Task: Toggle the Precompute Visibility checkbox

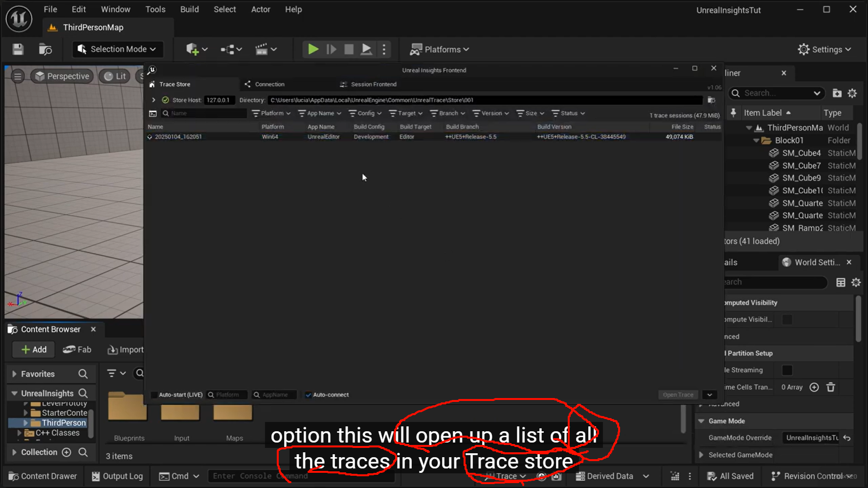Action: tap(787, 320)
